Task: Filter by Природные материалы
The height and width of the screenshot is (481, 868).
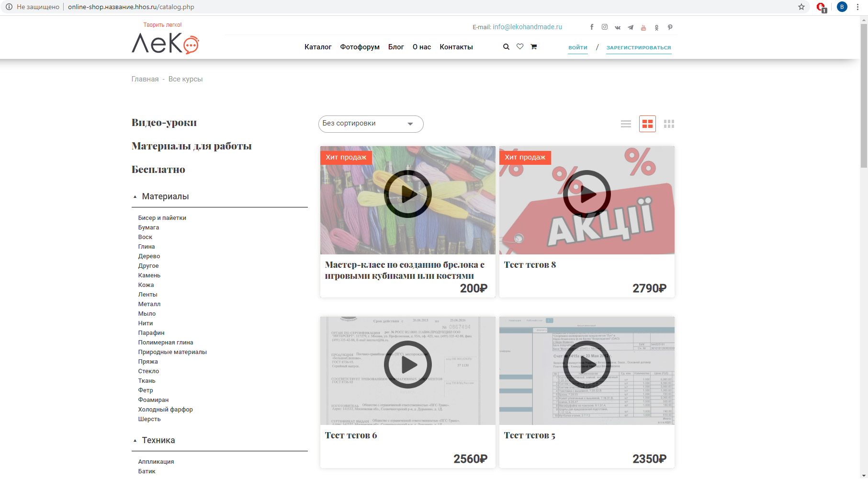Action: [x=173, y=352]
